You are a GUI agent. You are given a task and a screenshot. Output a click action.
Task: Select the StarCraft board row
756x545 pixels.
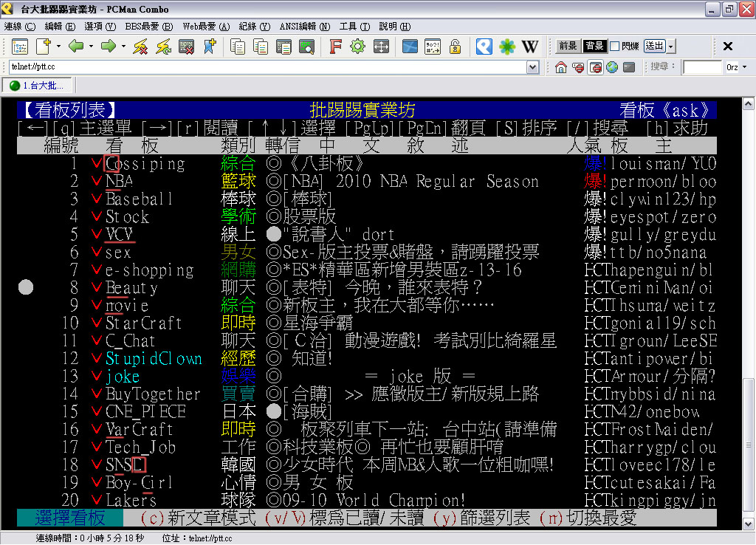click(366, 323)
